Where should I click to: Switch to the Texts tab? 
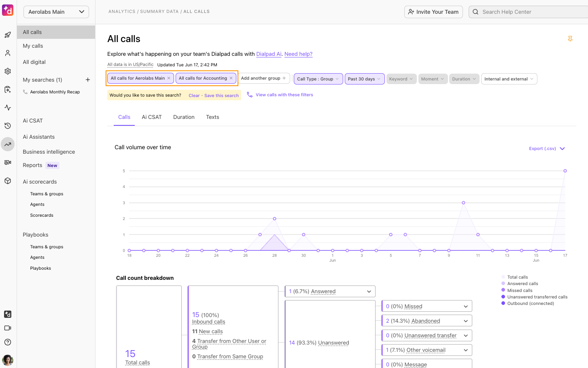(x=212, y=117)
